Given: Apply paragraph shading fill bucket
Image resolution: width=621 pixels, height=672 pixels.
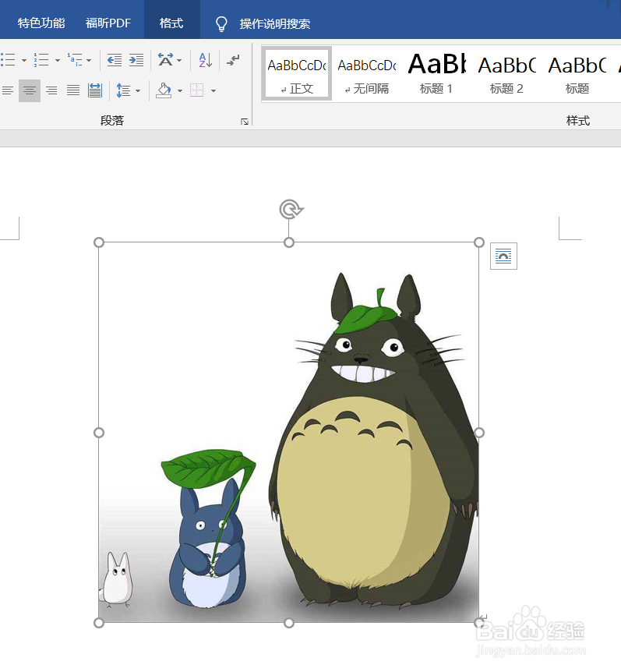Looking at the screenshot, I should [164, 90].
